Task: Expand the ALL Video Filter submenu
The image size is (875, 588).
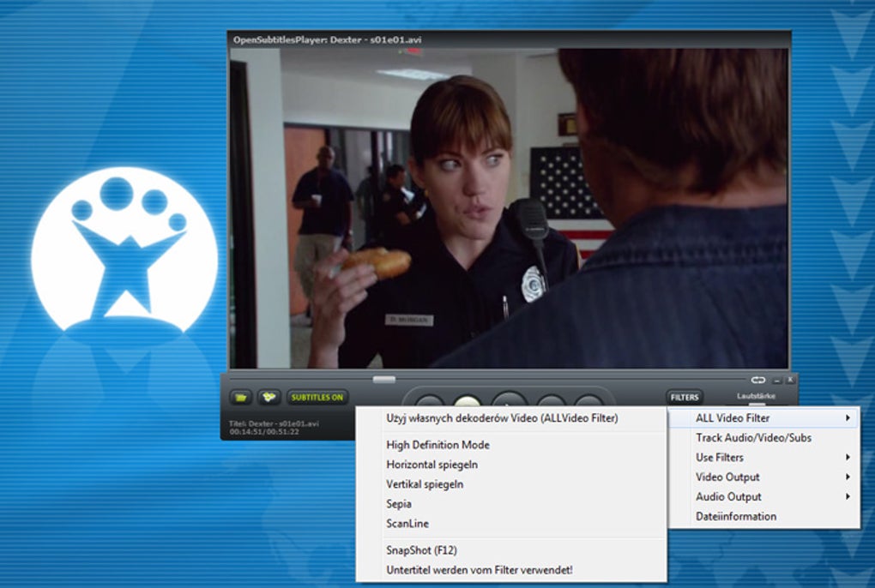Action: 764,418
